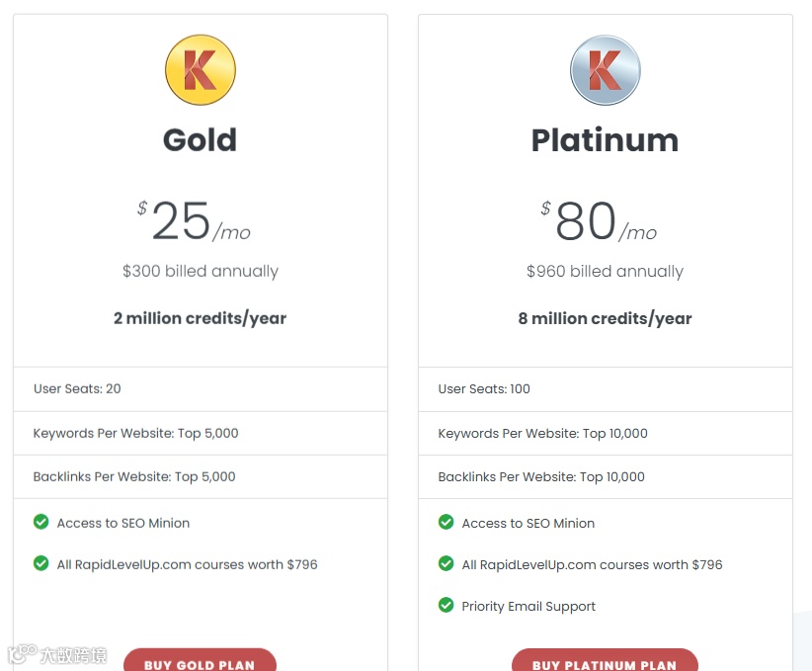Click "2 million credits/year" text
The width and height of the screenshot is (812, 671).
201,318
